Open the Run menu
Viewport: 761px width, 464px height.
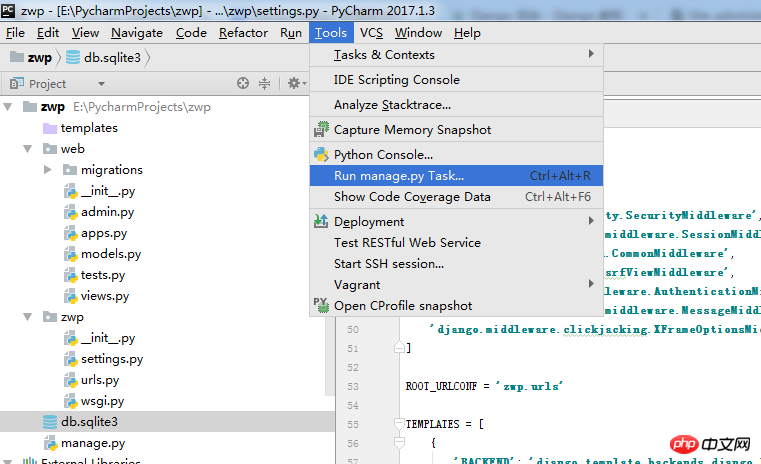click(x=291, y=33)
